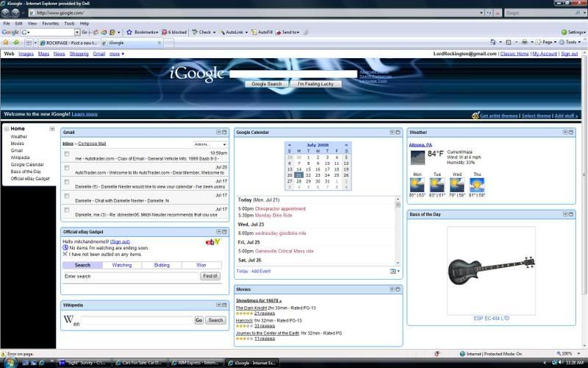This screenshot has height=368, width=588.
Task: Open the ESP EC-404 LTD link
Action: (491, 318)
